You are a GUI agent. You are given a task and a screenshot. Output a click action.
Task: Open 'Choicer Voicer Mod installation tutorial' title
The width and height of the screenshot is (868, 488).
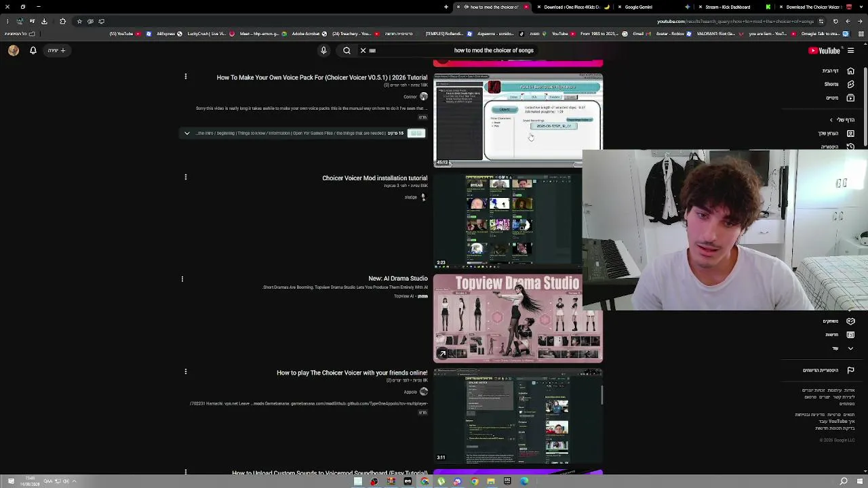click(375, 178)
